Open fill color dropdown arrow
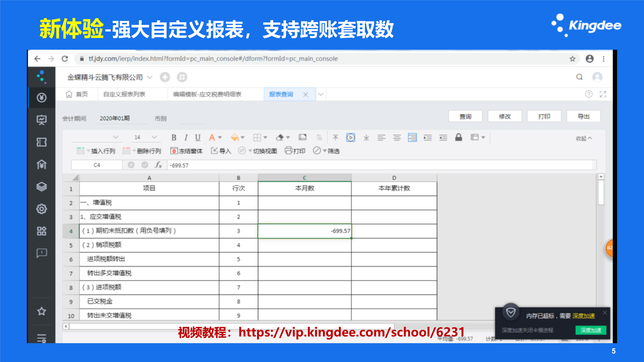Screen dimensions: 644x362 (x=242, y=137)
